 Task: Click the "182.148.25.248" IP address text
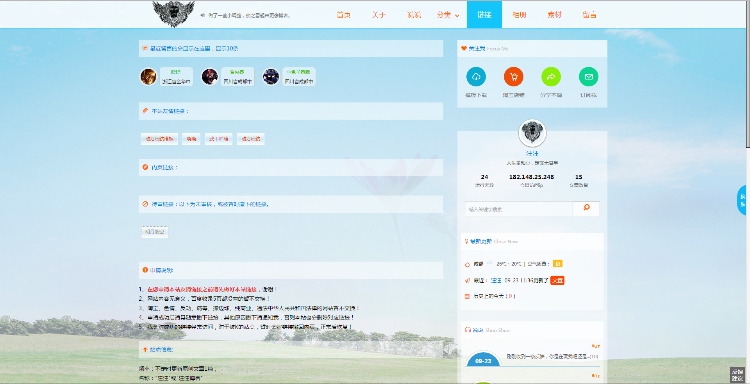point(531,177)
